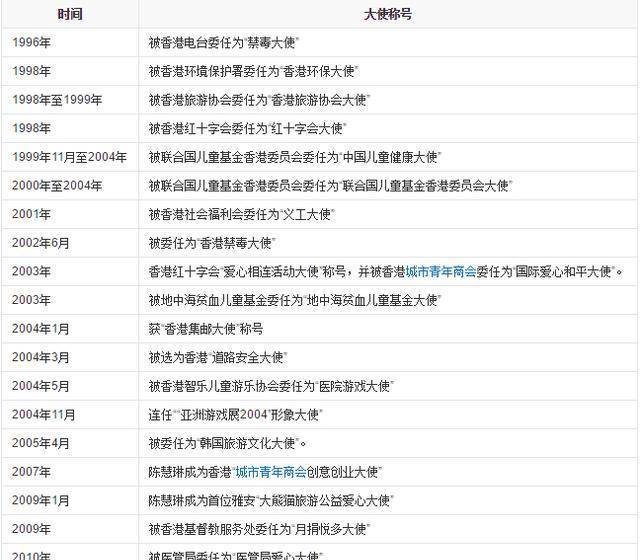Image resolution: width=640 pixels, height=560 pixels.
Task: Select the "香港旅游协会大使" description text
Action: [259, 100]
